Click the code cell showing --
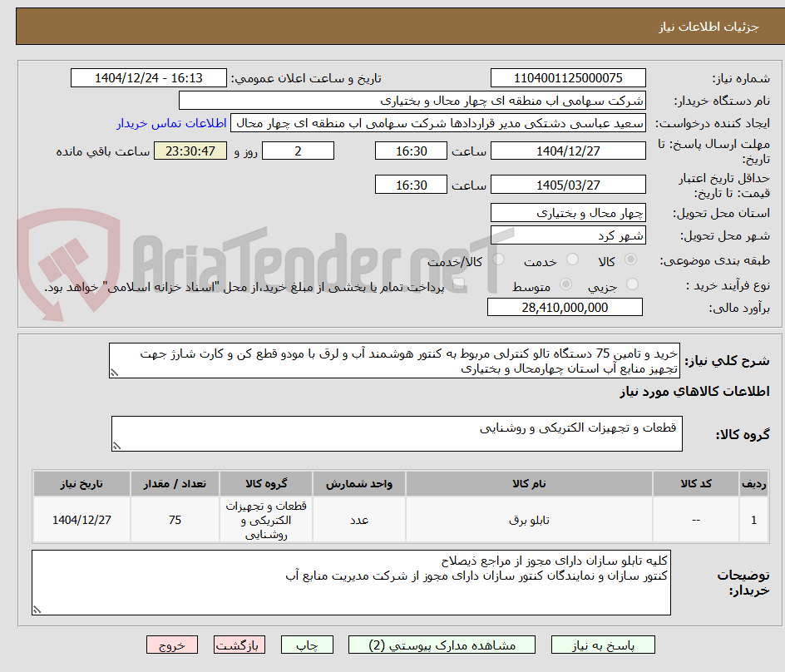Viewport: 785px width, 672px height. coord(696,520)
